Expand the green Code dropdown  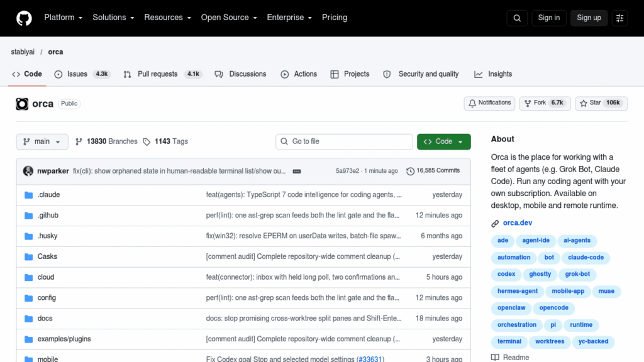(443, 141)
